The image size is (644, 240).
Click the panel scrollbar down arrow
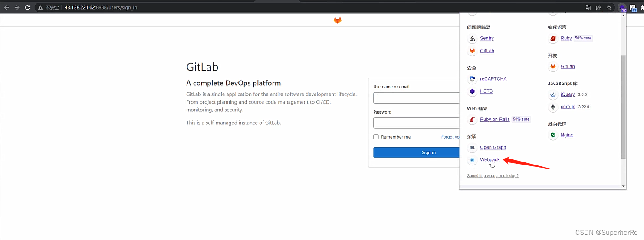point(624,186)
